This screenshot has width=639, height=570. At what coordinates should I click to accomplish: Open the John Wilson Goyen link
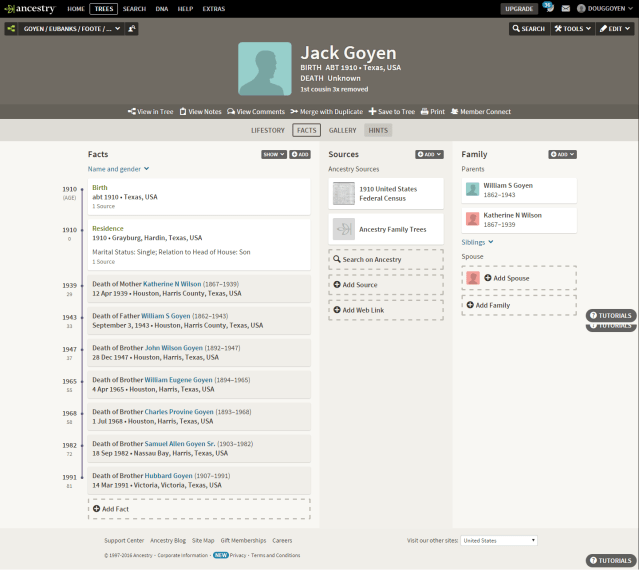174,348
